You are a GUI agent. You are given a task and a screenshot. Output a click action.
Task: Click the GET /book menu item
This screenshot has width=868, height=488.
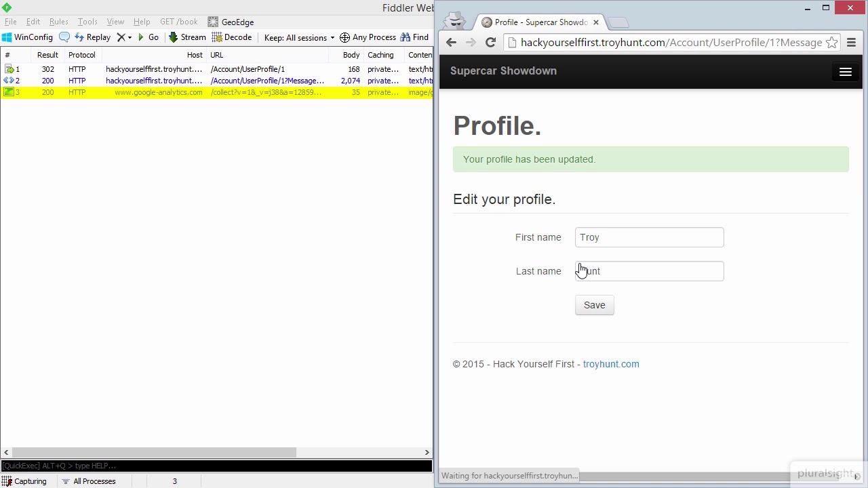(178, 22)
